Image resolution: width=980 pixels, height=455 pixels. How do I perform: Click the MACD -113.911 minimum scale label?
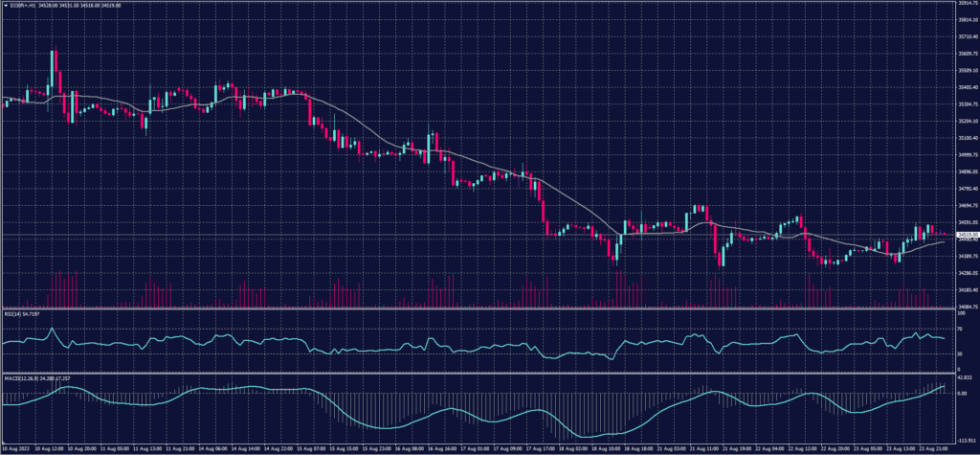tap(965, 440)
